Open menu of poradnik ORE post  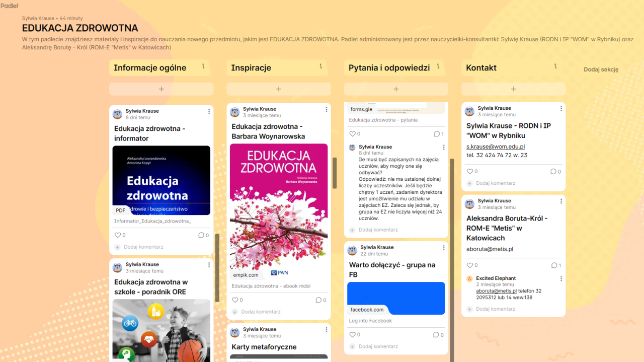pos(209,265)
